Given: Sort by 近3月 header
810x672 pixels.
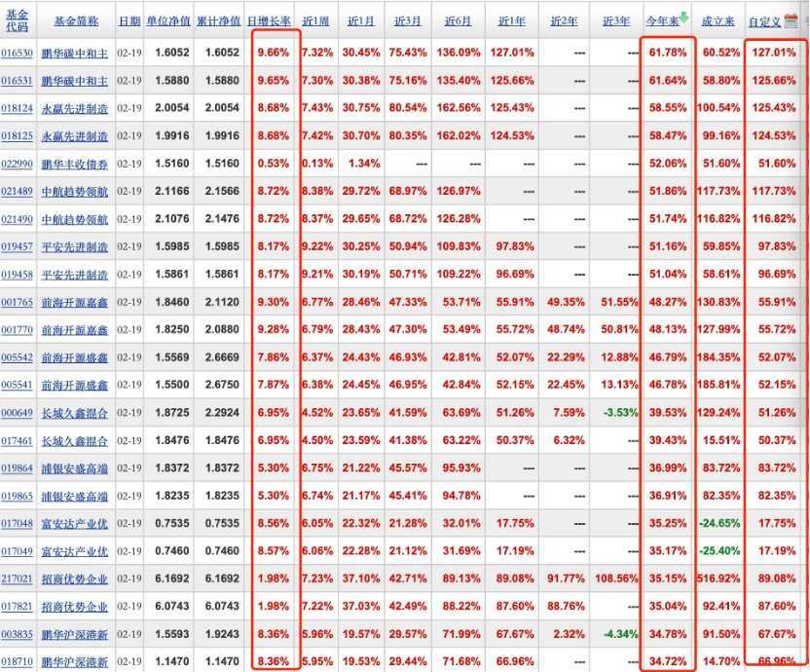Looking at the screenshot, I should [408, 21].
